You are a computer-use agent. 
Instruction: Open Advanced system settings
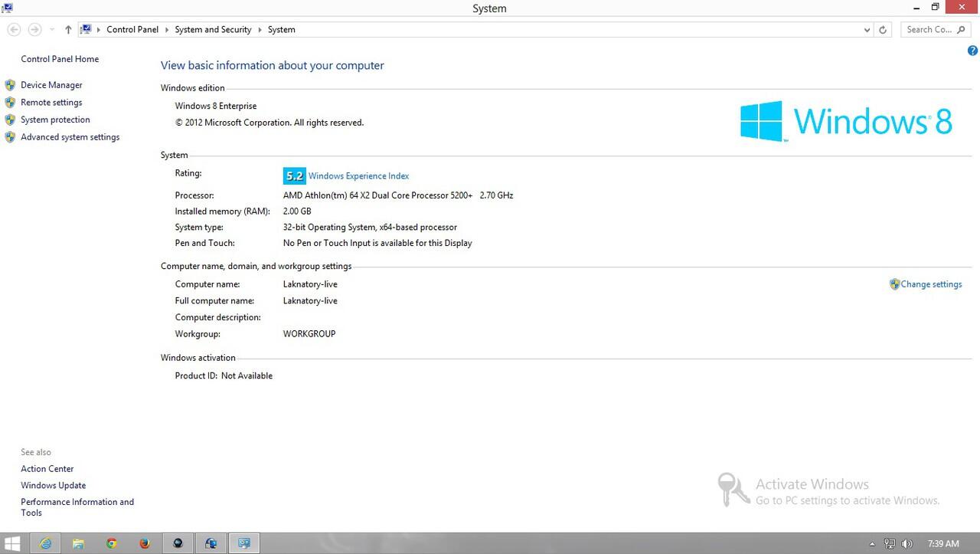[70, 137]
